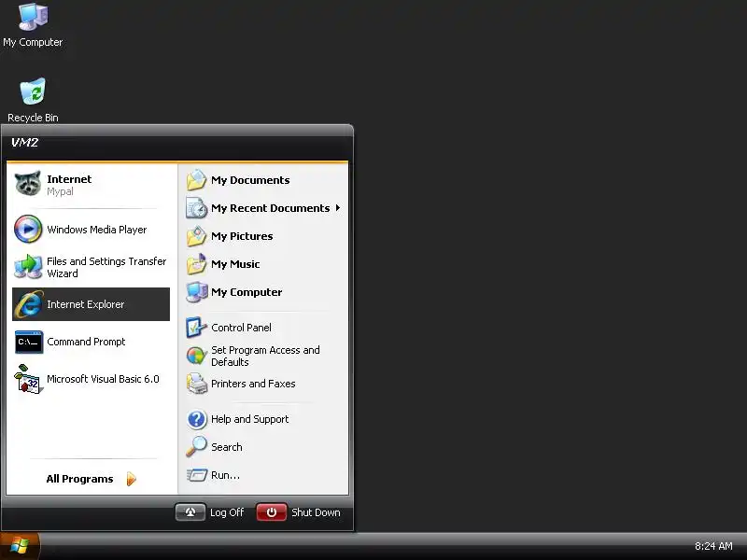Click the Log Off text
This screenshot has width=747, height=560.
[x=227, y=512]
